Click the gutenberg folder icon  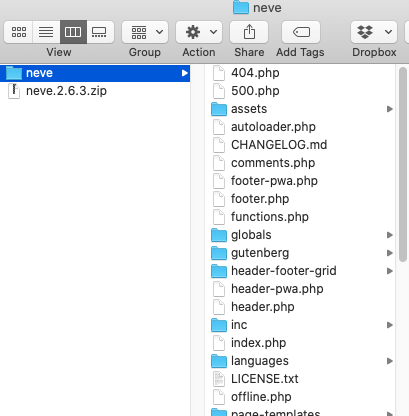click(219, 253)
